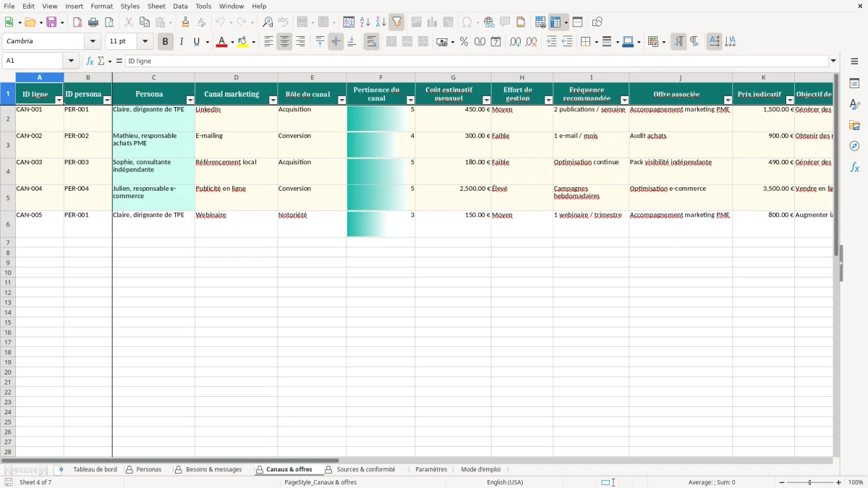The width and height of the screenshot is (868, 488).
Task: Format as Percent
Action: click(x=464, y=42)
